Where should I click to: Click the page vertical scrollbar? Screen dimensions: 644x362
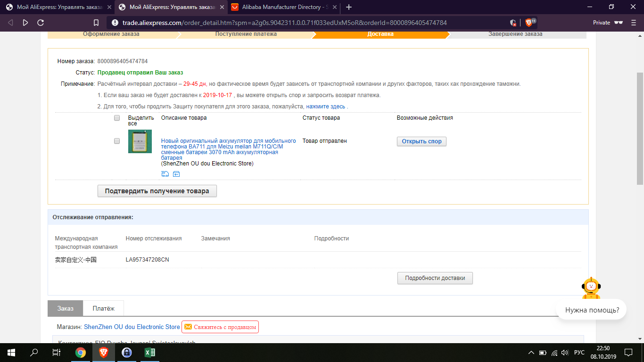[x=640, y=128]
